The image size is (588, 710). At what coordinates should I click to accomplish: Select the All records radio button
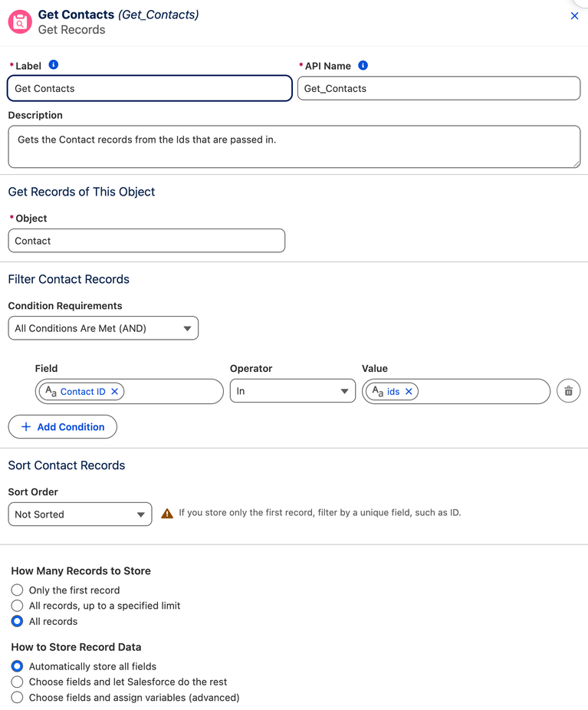(x=17, y=621)
